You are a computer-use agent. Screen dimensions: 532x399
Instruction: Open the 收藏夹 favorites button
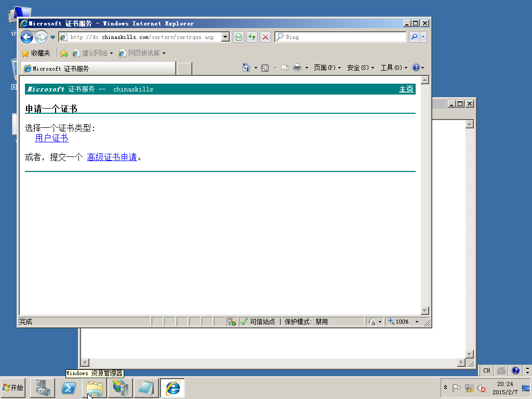pyautogui.click(x=36, y=54)
